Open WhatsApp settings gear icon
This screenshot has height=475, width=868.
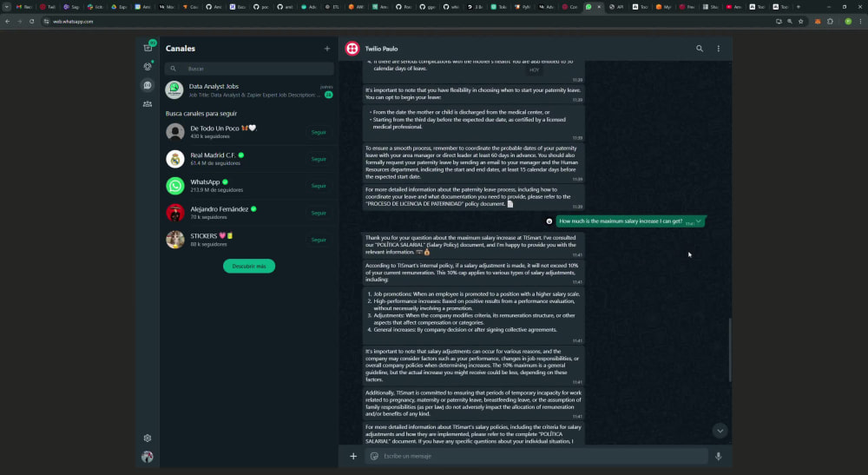tap(148, 438)
